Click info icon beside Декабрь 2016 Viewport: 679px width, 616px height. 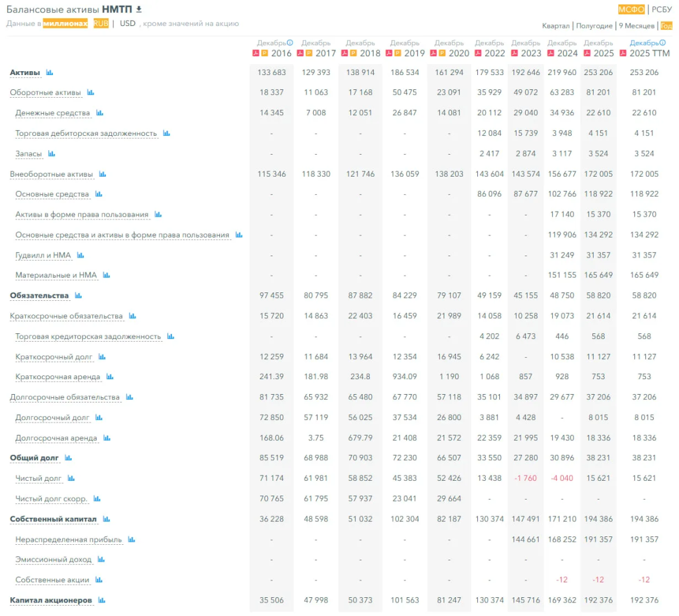[x=290, y=43]
